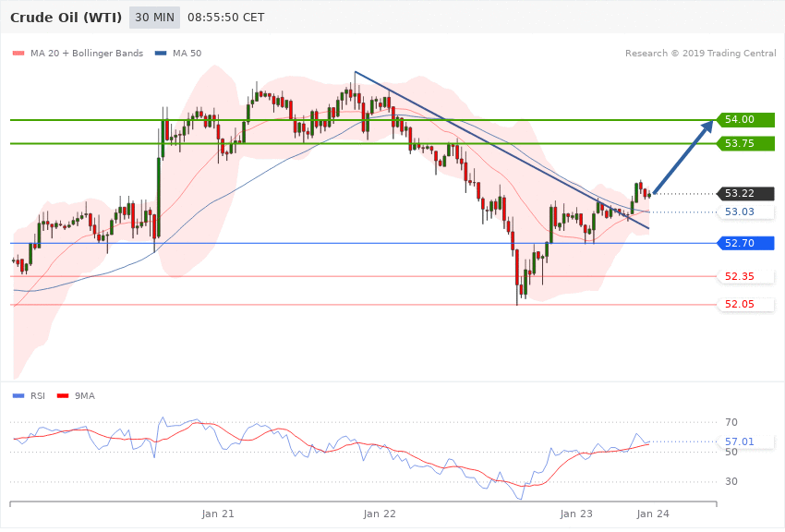
Task: Click the RSI 50 level label
Action: click(731, 452)
